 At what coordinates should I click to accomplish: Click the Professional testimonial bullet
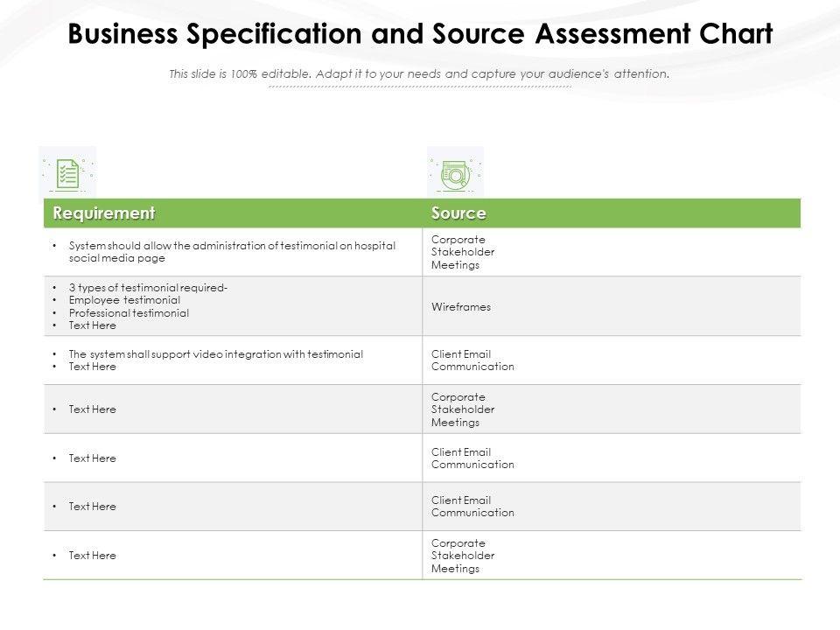[129, 312]
